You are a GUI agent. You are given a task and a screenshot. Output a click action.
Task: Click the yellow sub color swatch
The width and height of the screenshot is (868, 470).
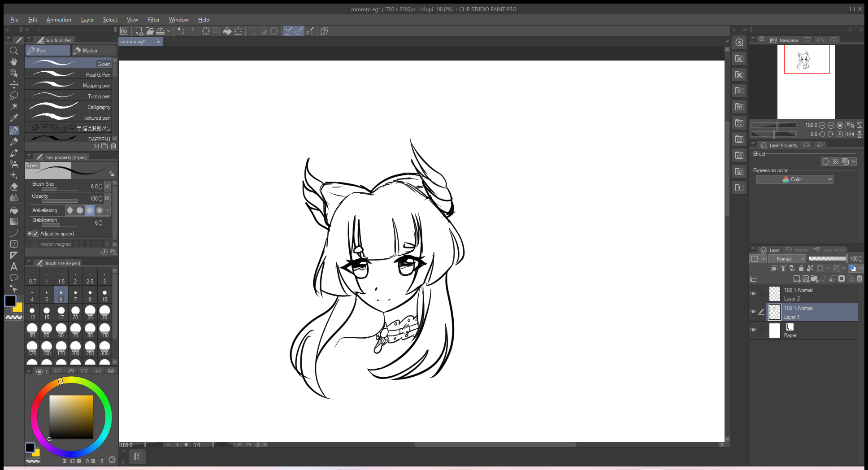pyautogui.click(x=18, y=308)
